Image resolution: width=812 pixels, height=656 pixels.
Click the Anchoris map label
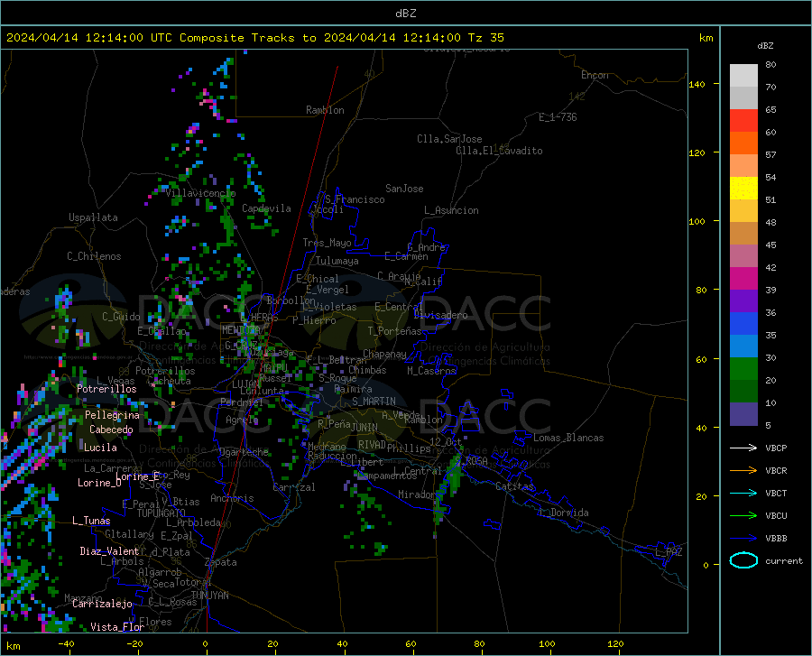tap(232, 498)
